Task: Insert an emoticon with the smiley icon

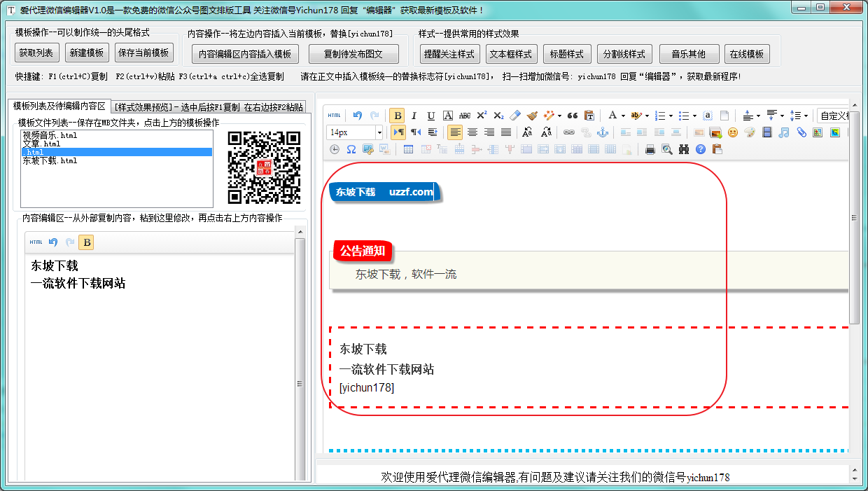Action: coord(732,132)
